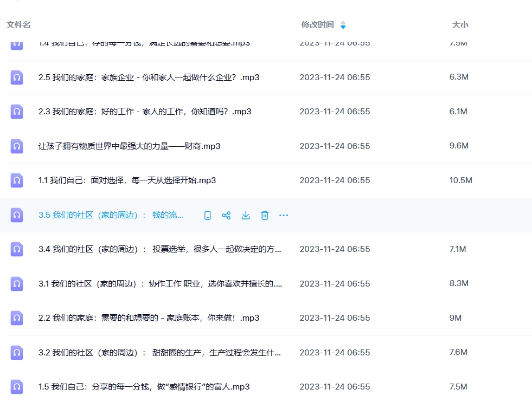Viewport: 532px width, 402px height.
Task: Open 2.3 我们的家庭：好的工作 mp3 file
Action: [145, 112]
